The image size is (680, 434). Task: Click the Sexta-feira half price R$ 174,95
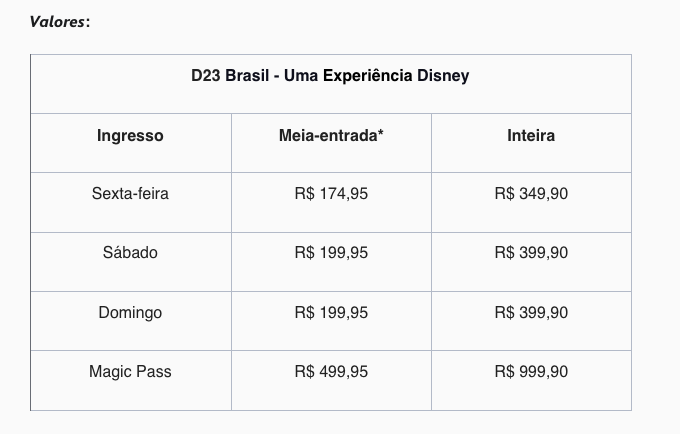click(x=331, y=194)
